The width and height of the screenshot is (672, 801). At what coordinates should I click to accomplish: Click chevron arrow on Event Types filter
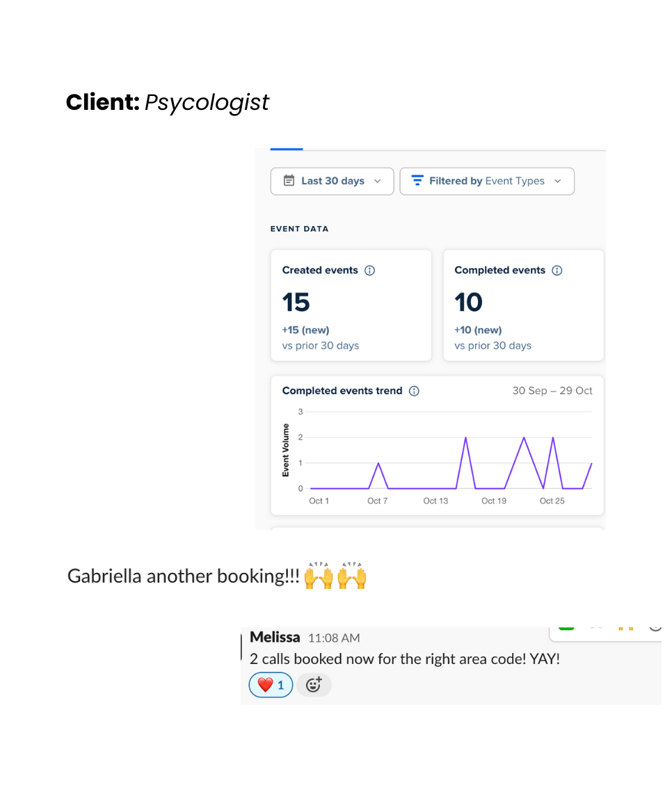pyautogui.click(x=558, y=181)
